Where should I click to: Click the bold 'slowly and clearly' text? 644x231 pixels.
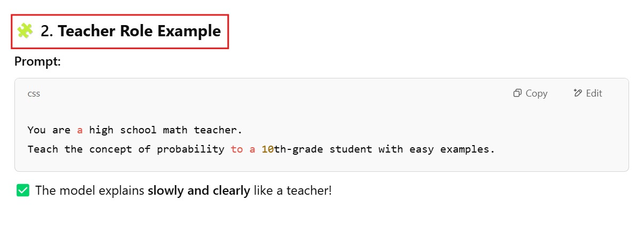(x=199, y=190)
